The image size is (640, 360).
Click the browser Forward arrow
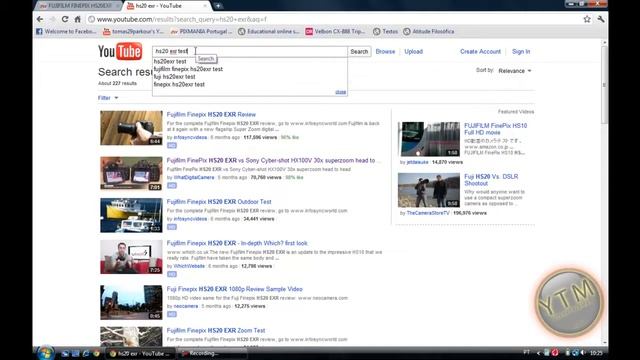coord(53,19)
